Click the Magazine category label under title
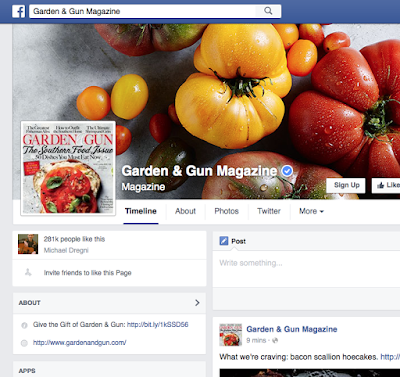Image resolution: width=400 pixels, height=377 pixels. 143,187
